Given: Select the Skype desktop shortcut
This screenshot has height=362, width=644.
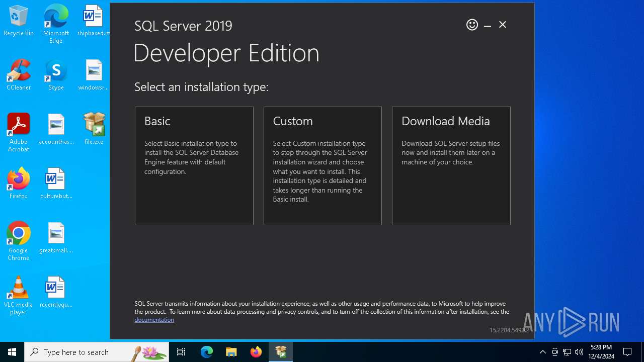Looking at the screenshot, I should pyautogui.click(x=56, y=75).
